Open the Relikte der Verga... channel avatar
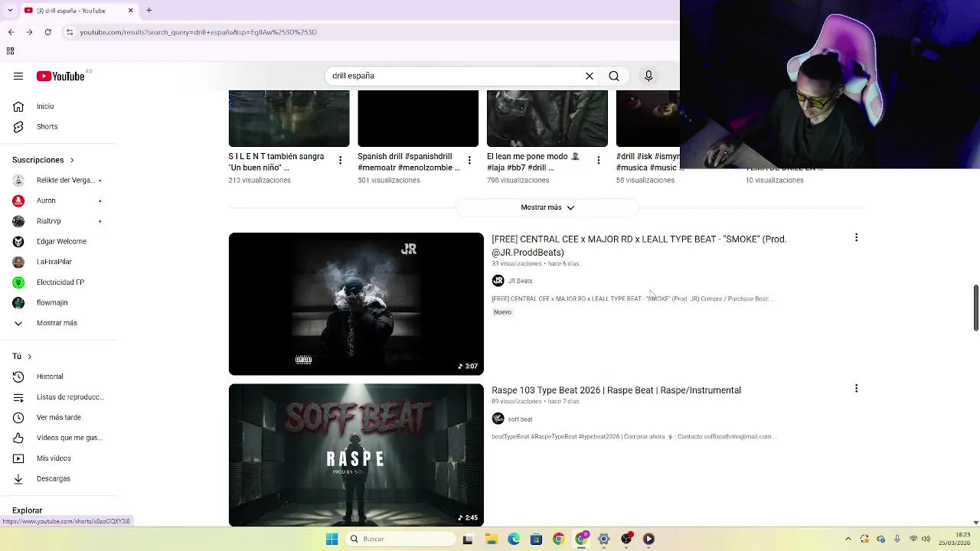 [x=18, y=181]
